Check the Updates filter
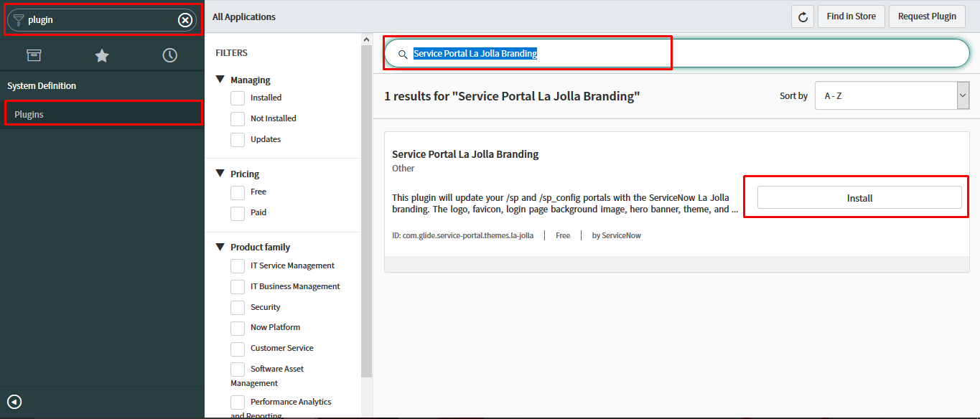Viewport: 980px width, 419px height. click(x=238, y=139)
